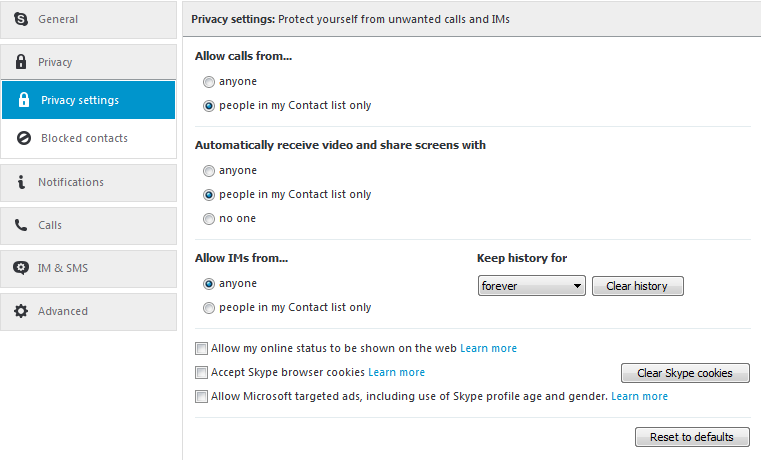Tick Accept Skype browser cookies checkbox
The height and width of the screenshot is (460, 761).
point(202,373)
